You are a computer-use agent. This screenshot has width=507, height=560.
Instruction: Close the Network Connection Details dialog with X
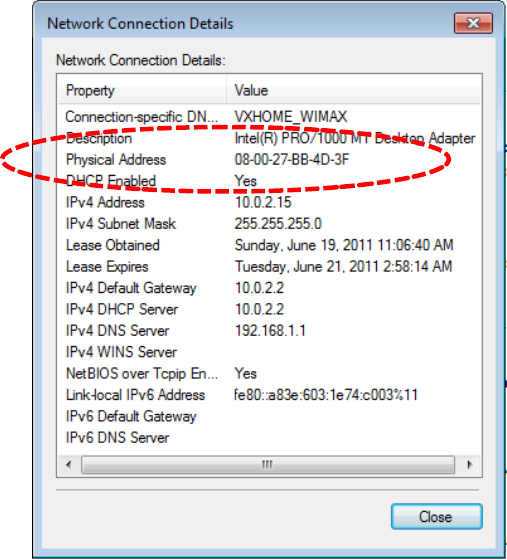click(473, 23)
